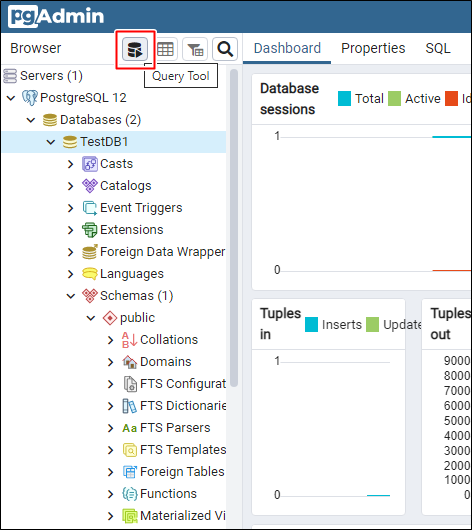Click the public schema diamond icon
This screenshot has height=530, width=472.
pos(110,318)
